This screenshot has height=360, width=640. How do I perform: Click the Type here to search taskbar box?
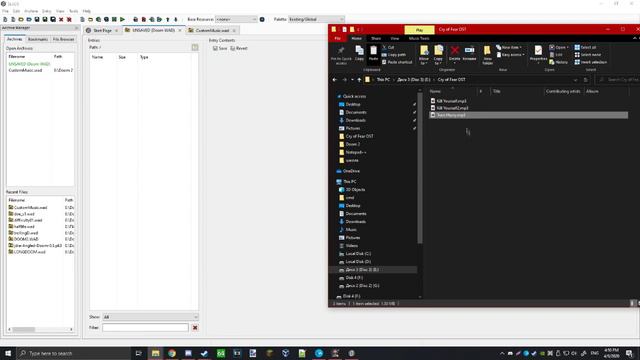[73, 353]
